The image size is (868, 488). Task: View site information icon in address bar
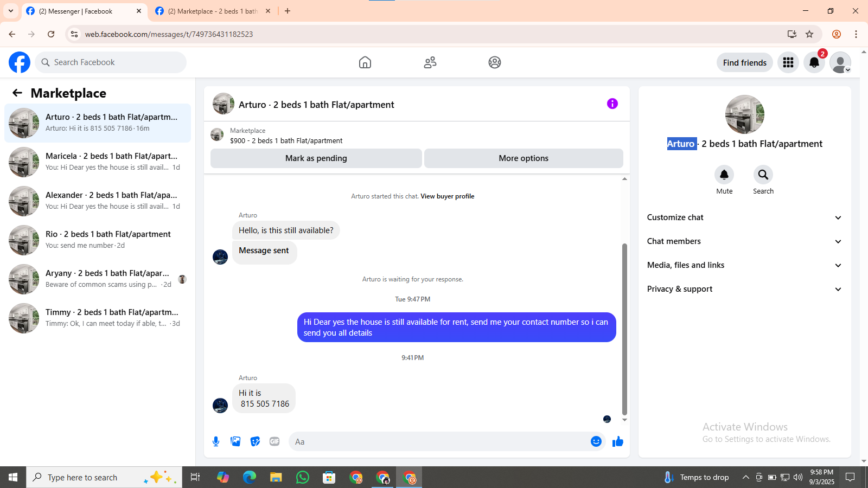74,34
